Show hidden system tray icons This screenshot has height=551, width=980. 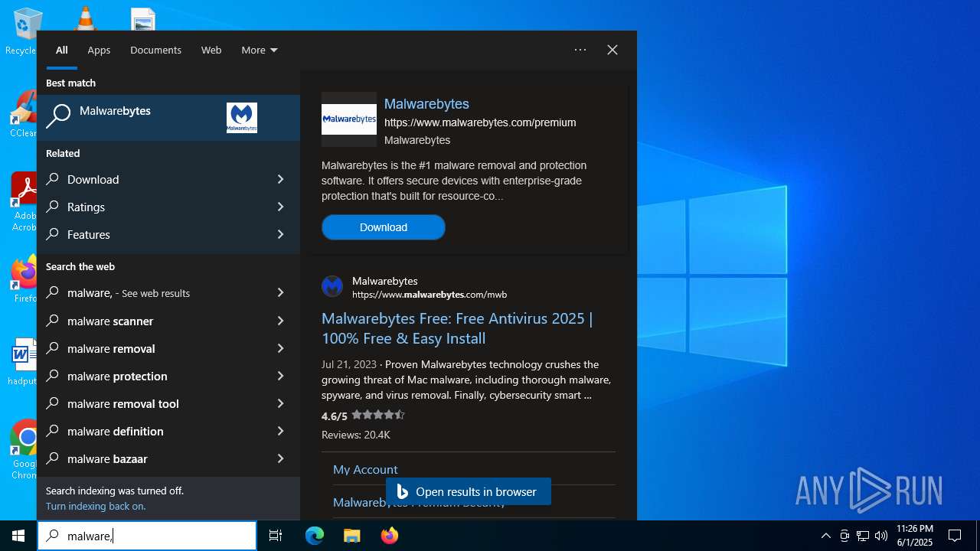point(825,536)
